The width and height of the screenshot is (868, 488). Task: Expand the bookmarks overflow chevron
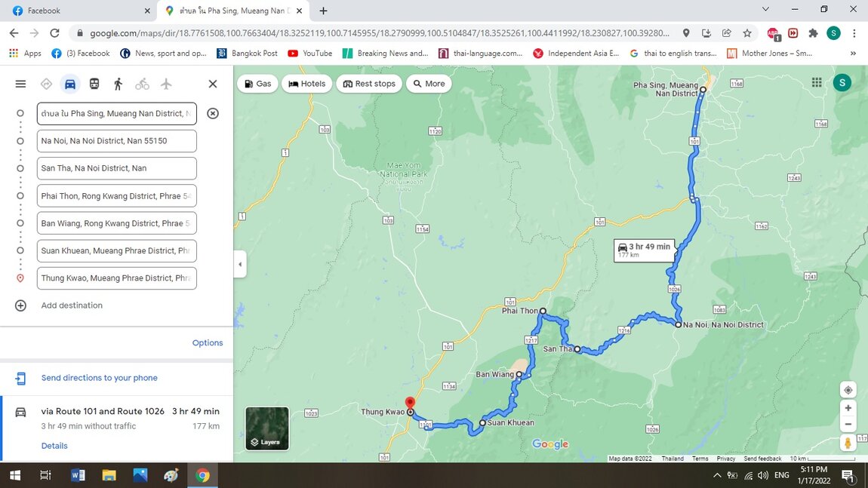point(853,53)
